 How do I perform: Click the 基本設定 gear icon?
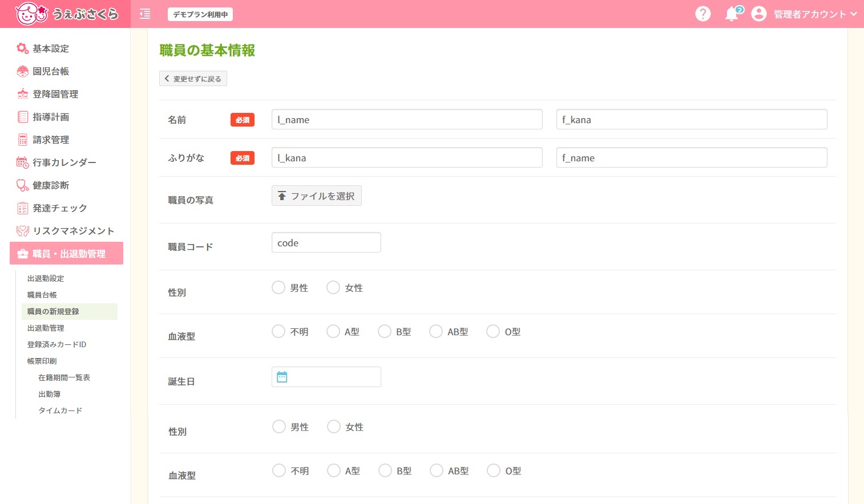[x=22, y=48]
